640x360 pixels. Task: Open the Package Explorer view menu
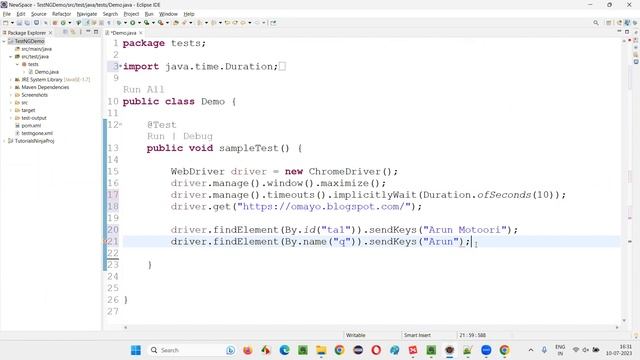tap(80, 32)
